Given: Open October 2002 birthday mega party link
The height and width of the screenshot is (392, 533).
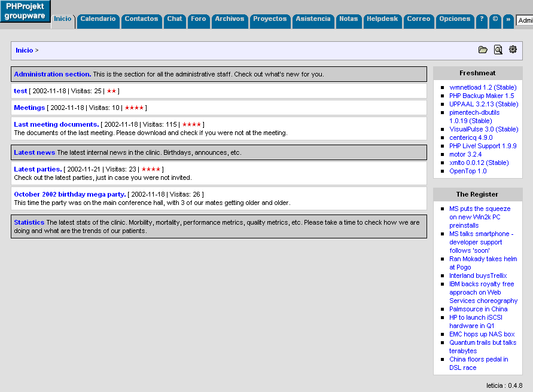Looking at the screenshot, I should 69,194.
